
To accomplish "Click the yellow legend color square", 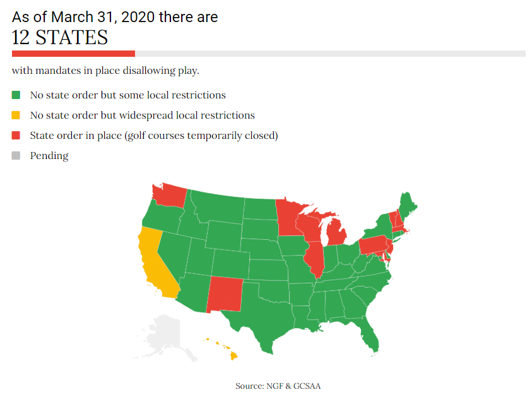I will click(16, 115).
